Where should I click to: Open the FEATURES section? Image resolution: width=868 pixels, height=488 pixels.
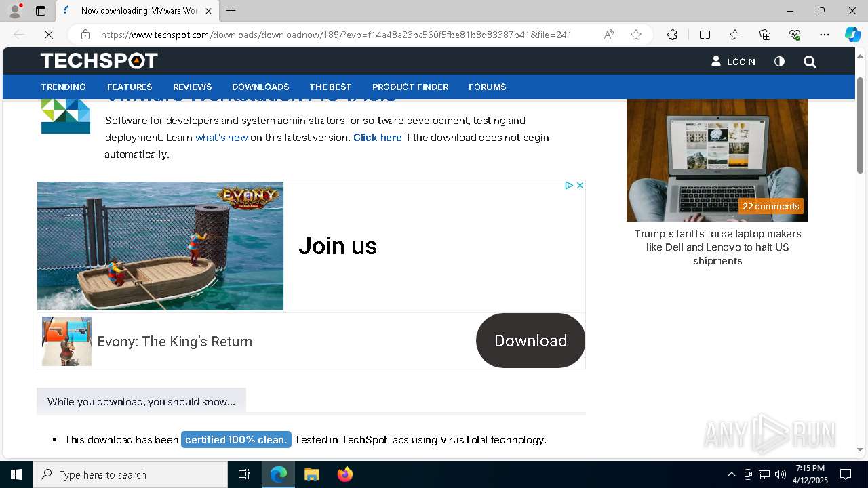tap(130, 87)
